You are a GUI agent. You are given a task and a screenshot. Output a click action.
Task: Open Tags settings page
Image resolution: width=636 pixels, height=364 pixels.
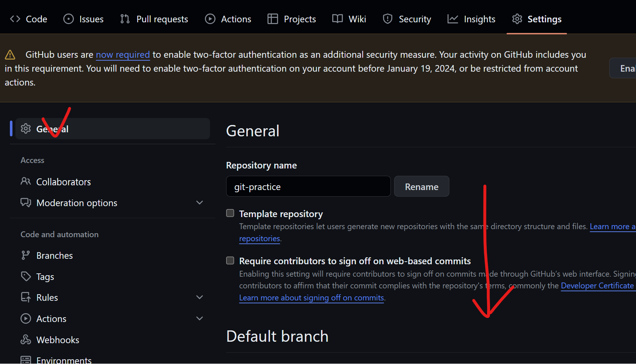click(x=113, y=277)
